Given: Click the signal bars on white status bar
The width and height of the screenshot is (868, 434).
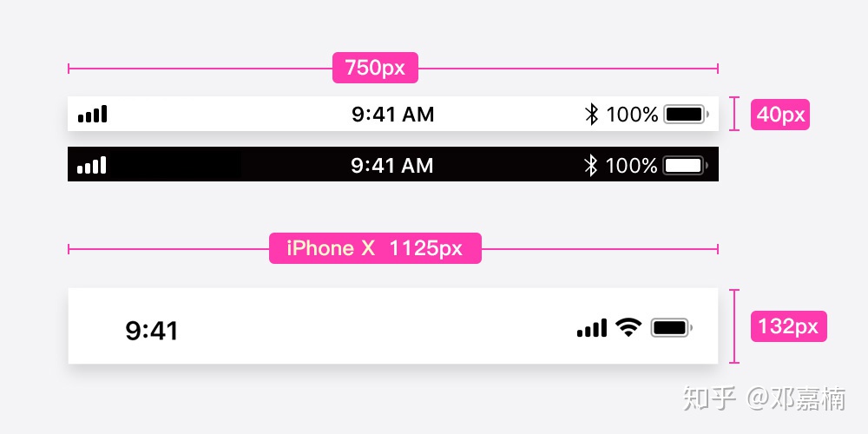Looking at the screenshot, I should click(x=93, y=114).
